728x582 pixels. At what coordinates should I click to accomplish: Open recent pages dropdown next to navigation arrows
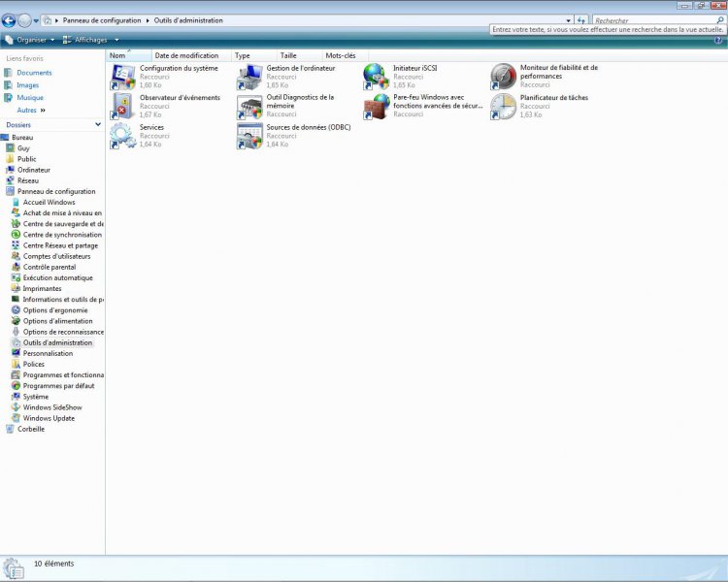point(36,21)
